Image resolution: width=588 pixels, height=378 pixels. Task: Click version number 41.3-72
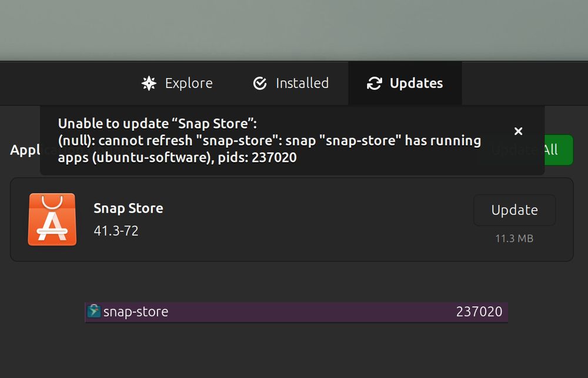(x=116, y=230)
